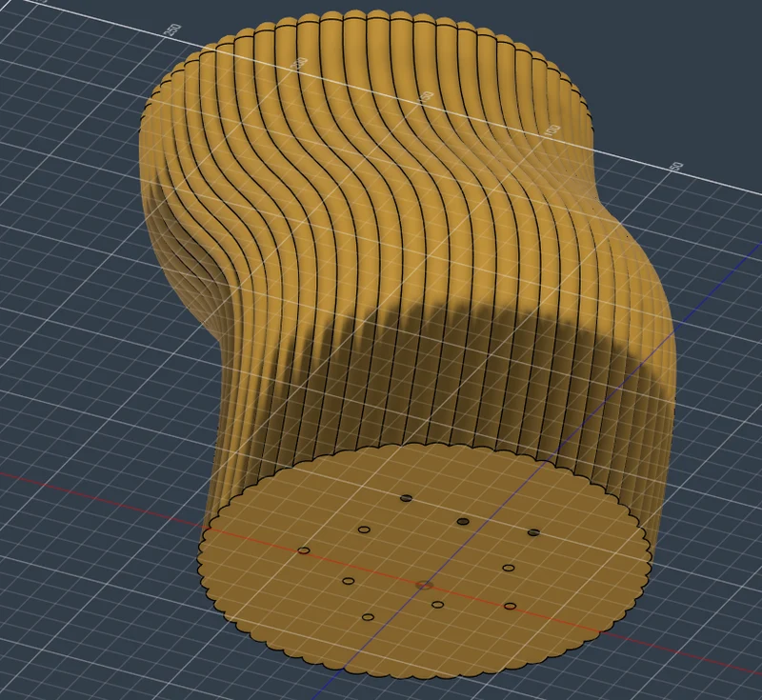
Task: Click the 250 grid ruler label
Action: [173, 30]
